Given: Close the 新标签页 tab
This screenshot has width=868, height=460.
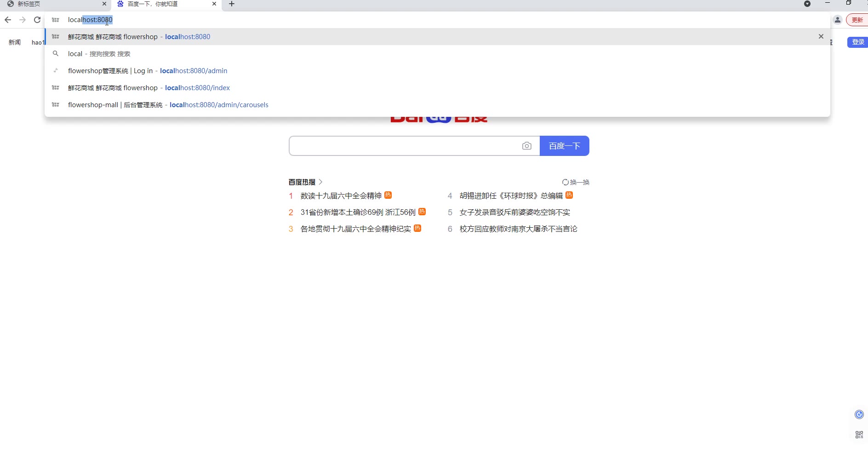Looking at the screenshot, I should [x=104, y=4].
